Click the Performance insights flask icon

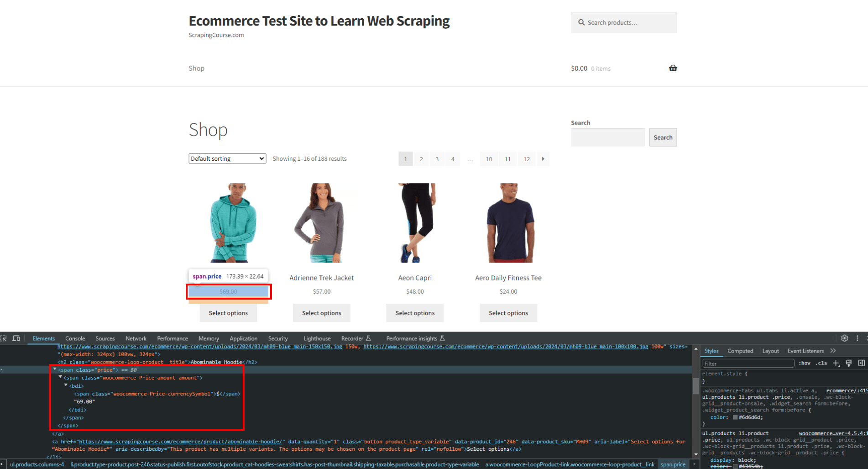click(442, 338)
